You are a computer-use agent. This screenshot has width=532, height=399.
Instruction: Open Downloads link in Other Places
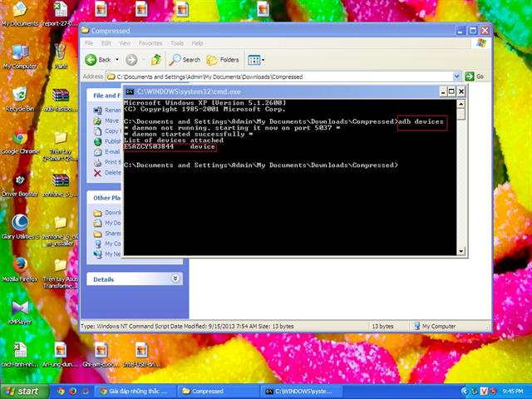click(x=107, y=213)
